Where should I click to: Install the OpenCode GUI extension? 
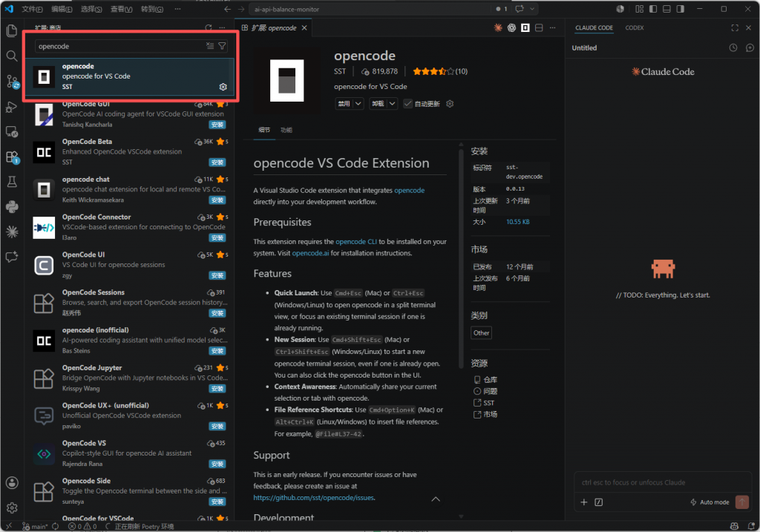pos(217,125)
